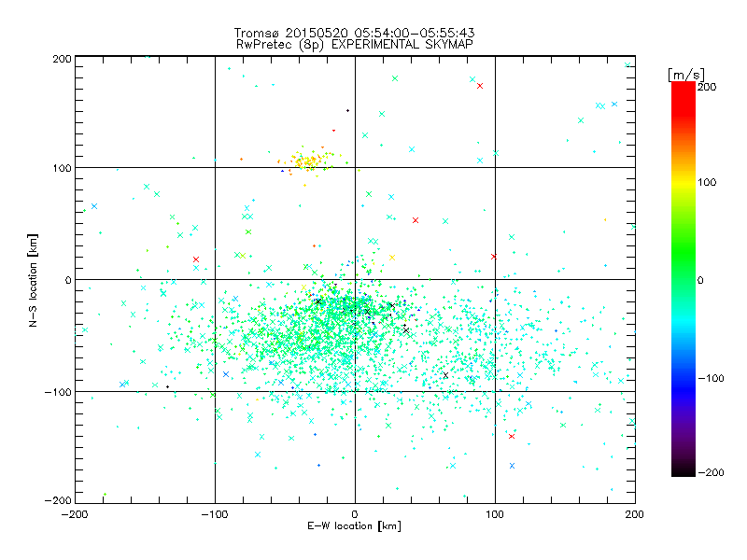The height and width of the screenshot is (560, 747).
Task: Click the y-axis tick label '200'
Action: tap(62, 59)
